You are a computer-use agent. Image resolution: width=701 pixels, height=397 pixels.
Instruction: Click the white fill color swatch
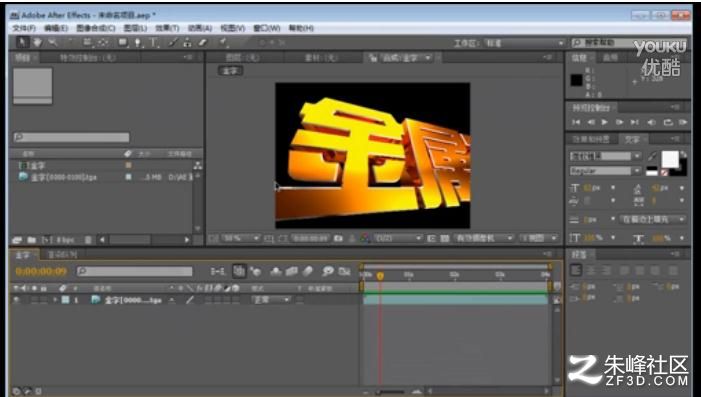pyautogui.click(x=670, y=159)
